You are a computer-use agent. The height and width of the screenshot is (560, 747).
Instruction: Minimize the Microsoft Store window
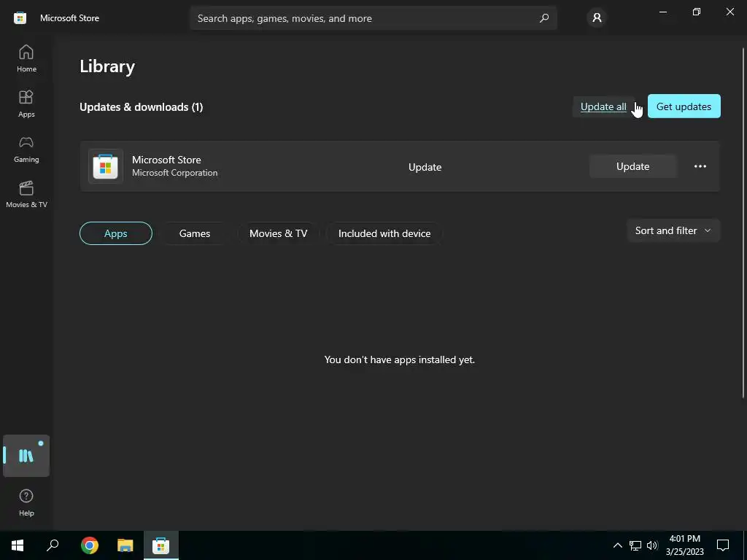coord(662,12)
